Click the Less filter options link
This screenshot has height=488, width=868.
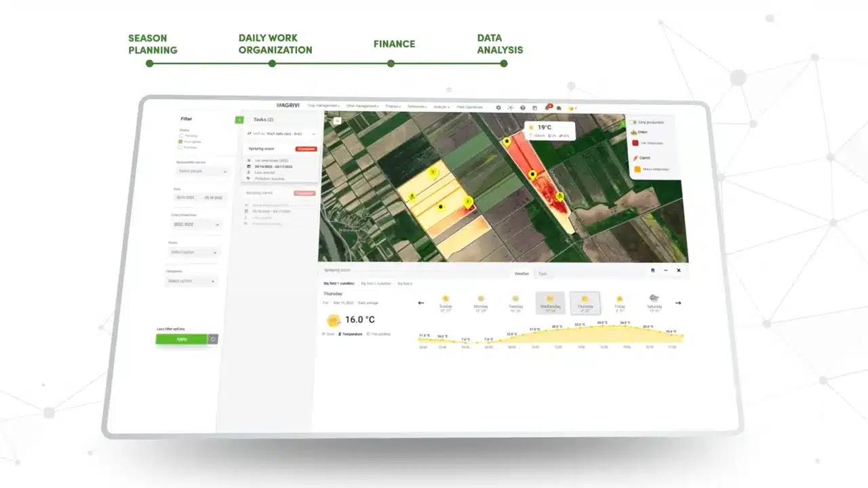(170, 329)
